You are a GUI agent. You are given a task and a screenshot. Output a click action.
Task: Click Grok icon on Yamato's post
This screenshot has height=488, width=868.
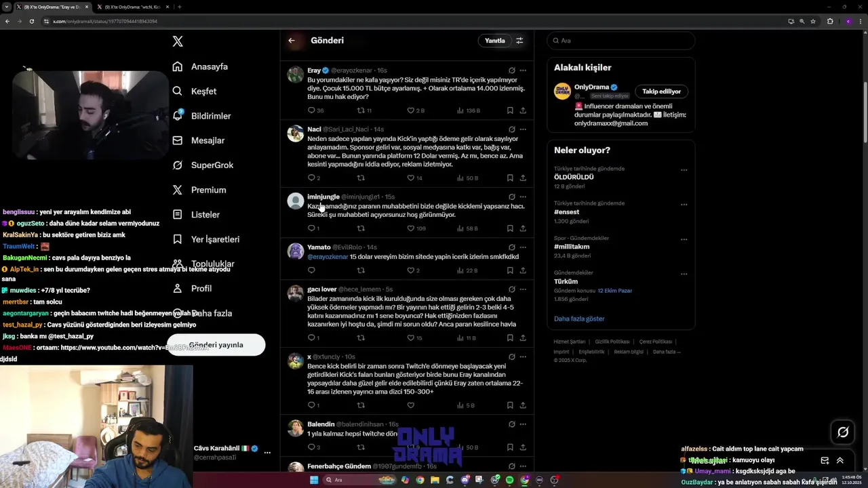[512, 247]
